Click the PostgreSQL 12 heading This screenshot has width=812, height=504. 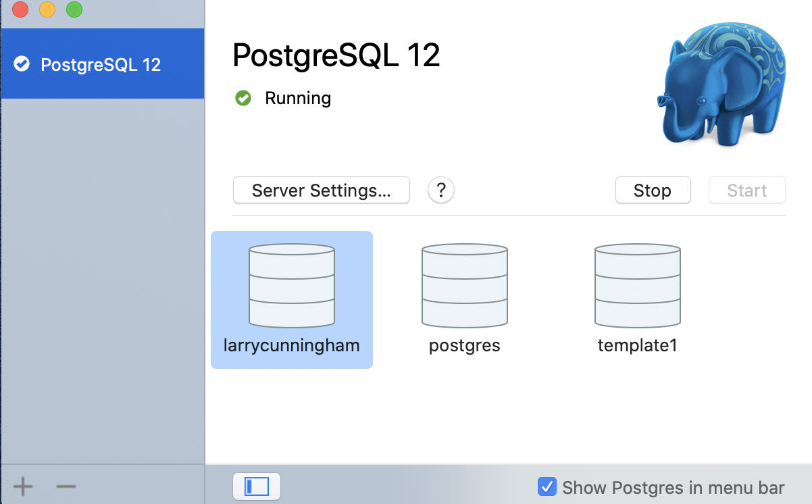click(x=336, y=55)
